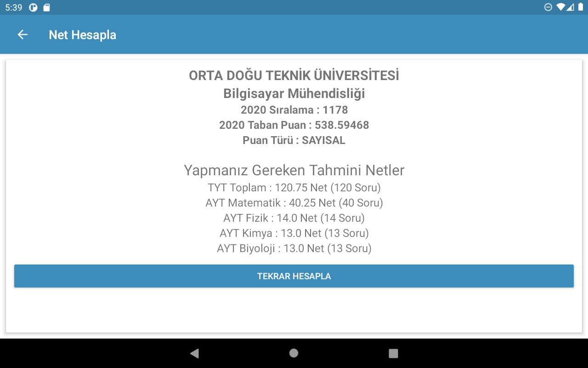Viewport: 588px width, 368px height.
Task: Tap Yapmanız Gereken Tahmini Netler heading
Action: [x=294, y=170]
